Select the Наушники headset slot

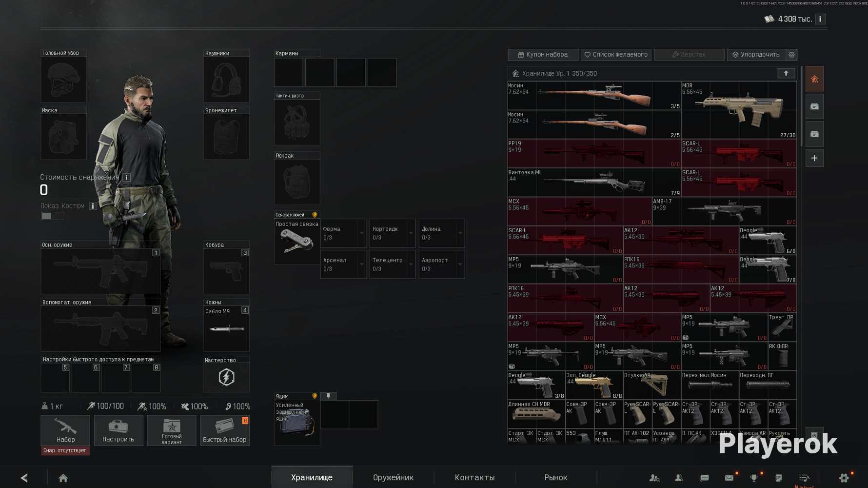[226, 80]
